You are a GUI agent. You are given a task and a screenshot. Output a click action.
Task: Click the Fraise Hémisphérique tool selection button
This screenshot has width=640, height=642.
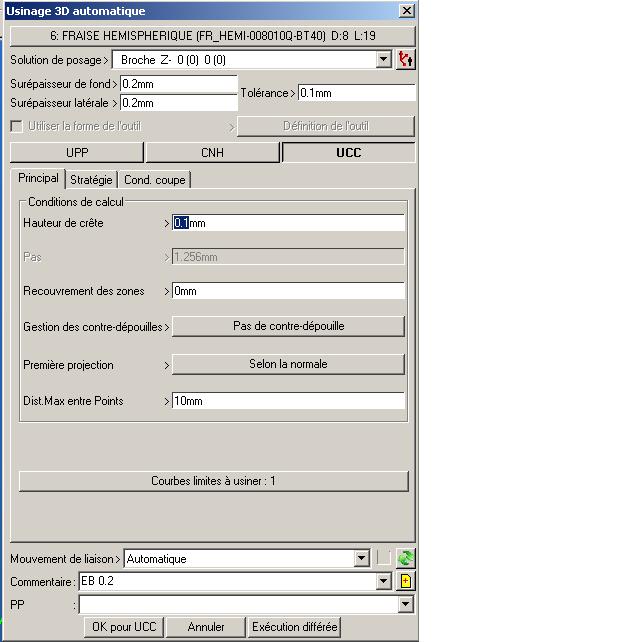click(213, 36)
